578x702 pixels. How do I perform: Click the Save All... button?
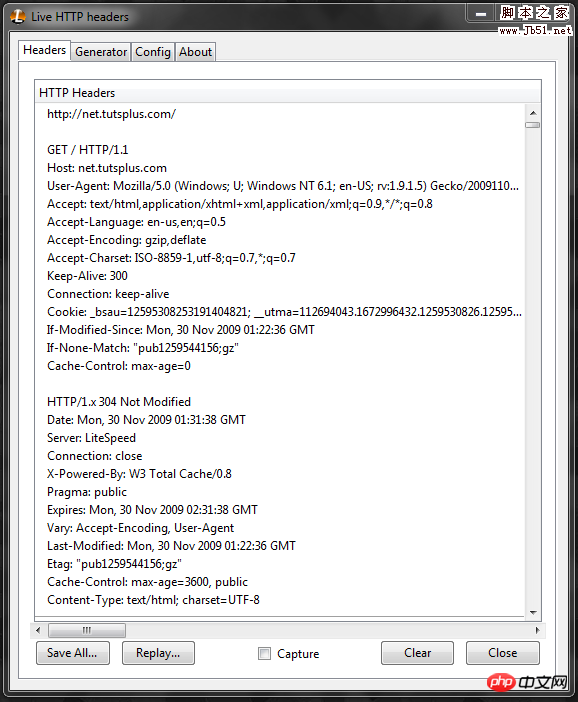point(73,653)
